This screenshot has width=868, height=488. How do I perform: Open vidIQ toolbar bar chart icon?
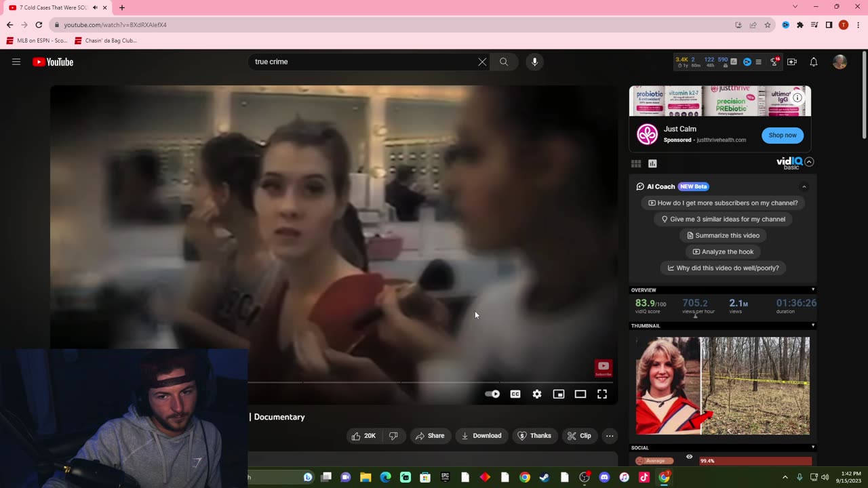[x=734, y=62]
